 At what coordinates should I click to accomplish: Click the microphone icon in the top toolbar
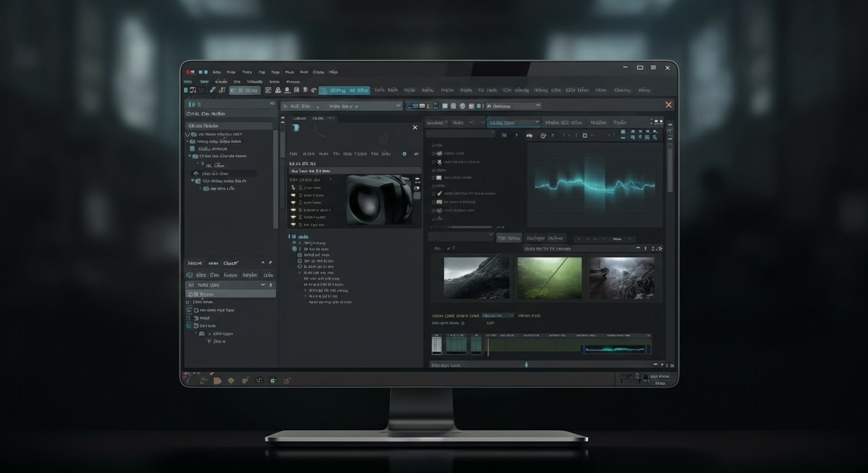click(287, 90)
